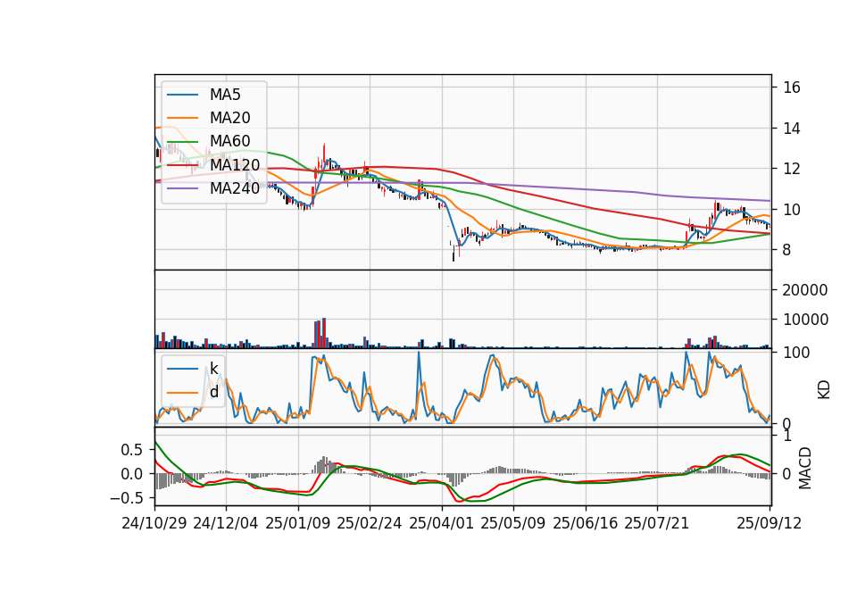Click the purple MA240 legend line swatch
The height and width of the screenshot is (616, 857).
tap(182, 188)
